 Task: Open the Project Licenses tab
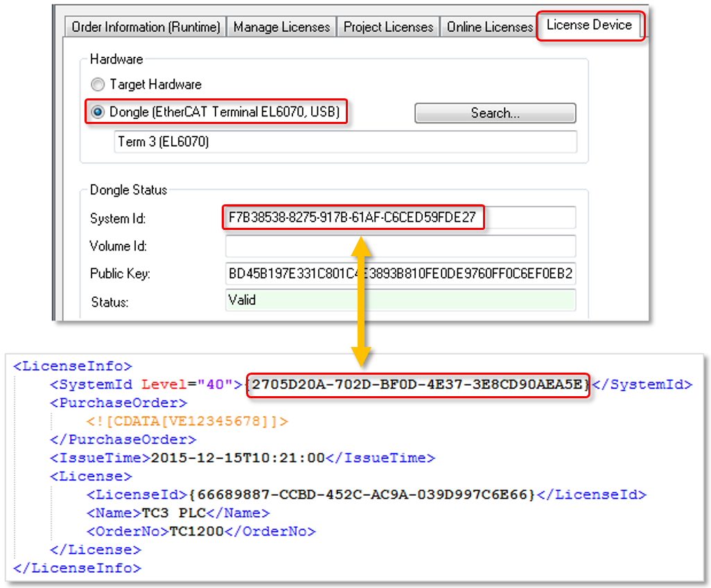(x=388, y=27)
